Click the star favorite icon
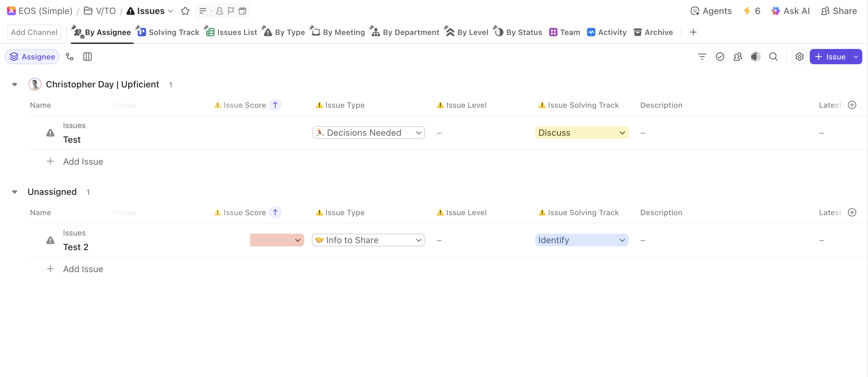868x377 pixels. tap(185, 11)
